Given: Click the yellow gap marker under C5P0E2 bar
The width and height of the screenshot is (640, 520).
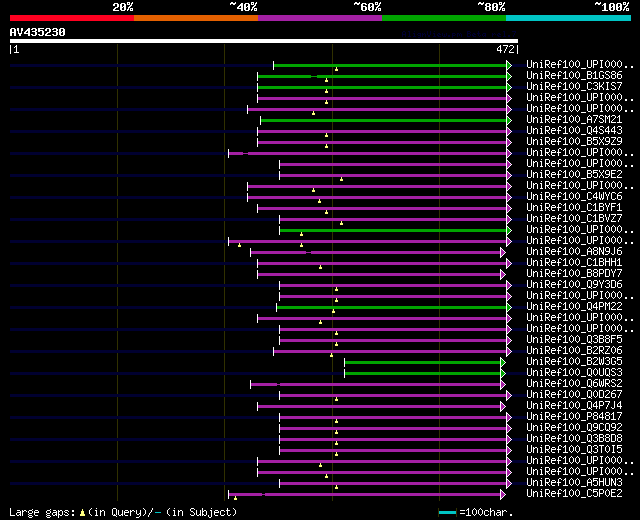Looking at the screenshot, I should pos(236,498).
